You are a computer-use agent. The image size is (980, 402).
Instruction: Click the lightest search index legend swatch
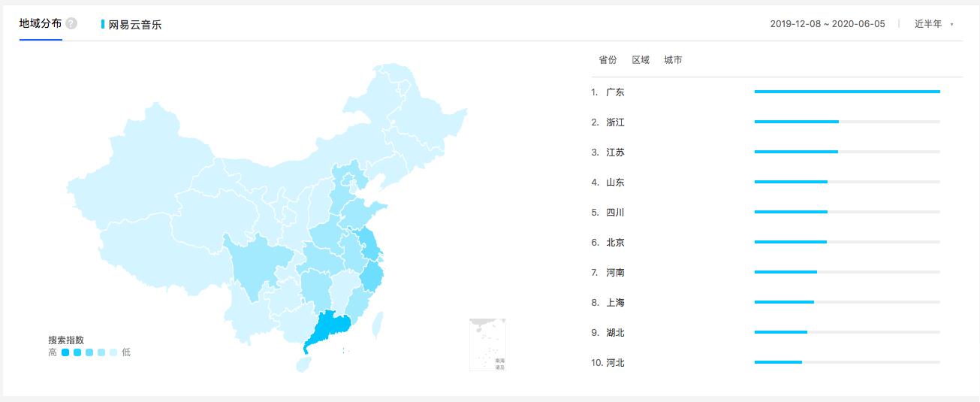tap(113, 352)
